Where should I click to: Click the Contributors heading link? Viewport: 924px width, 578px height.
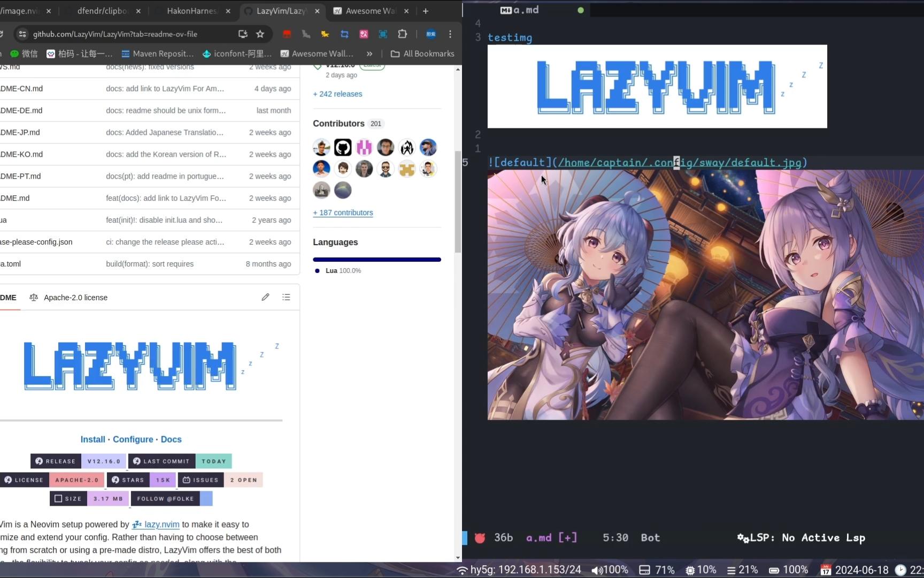click(338, 124)
